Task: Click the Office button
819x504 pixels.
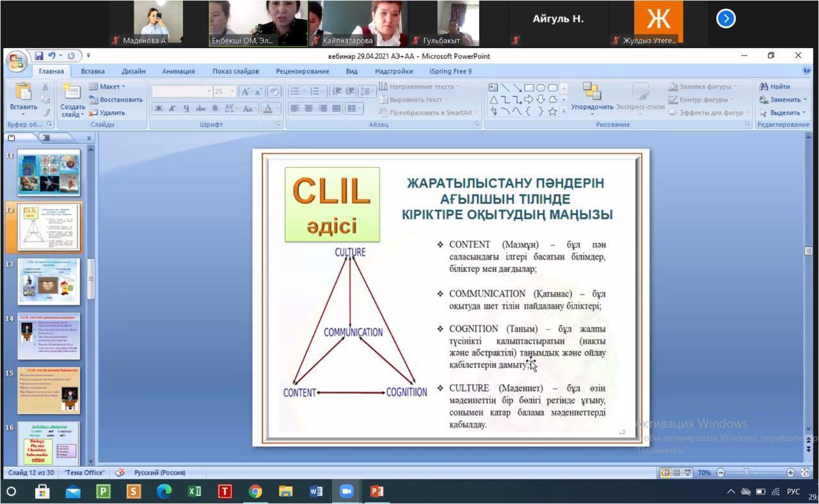Action: (x=15, y=63)
